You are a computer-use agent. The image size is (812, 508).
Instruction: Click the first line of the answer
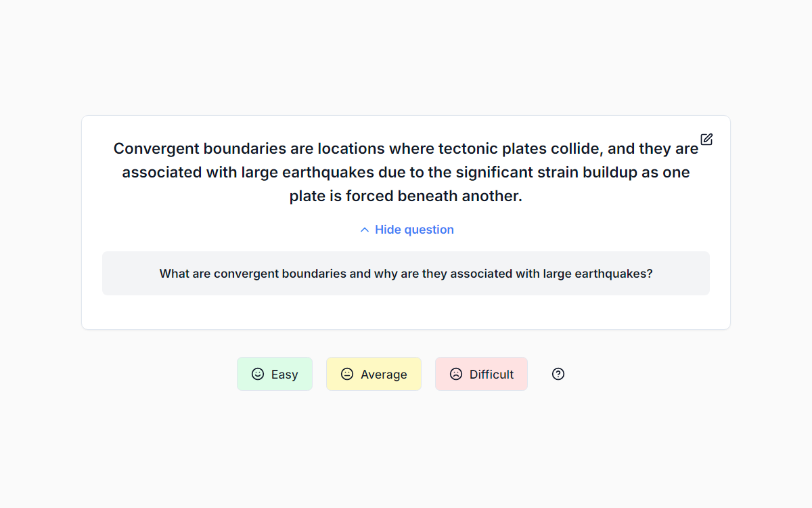406,148
